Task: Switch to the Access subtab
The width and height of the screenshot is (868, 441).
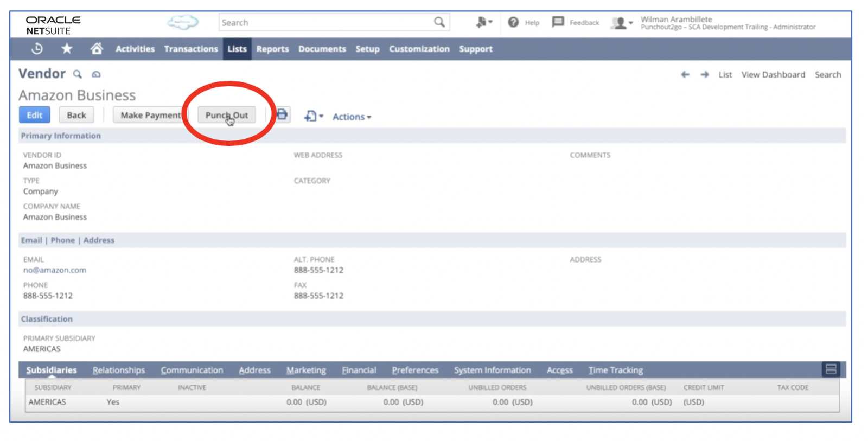Action: (x=559, y=370)
